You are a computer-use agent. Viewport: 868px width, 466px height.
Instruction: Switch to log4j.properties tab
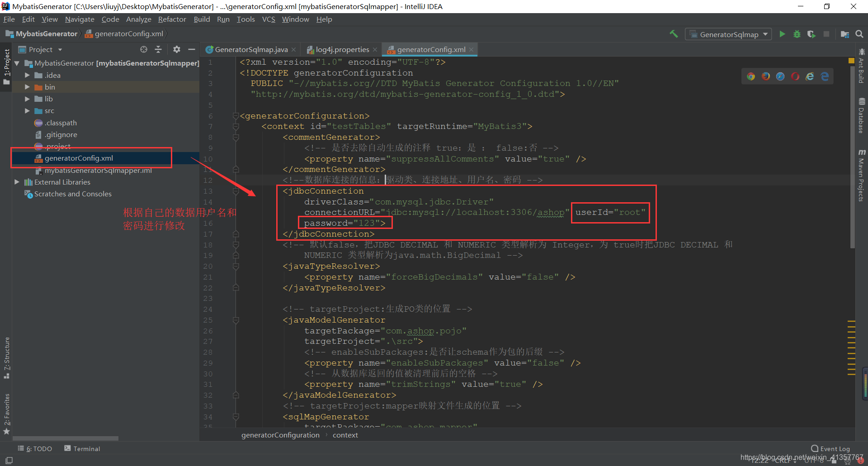[342, 49]
